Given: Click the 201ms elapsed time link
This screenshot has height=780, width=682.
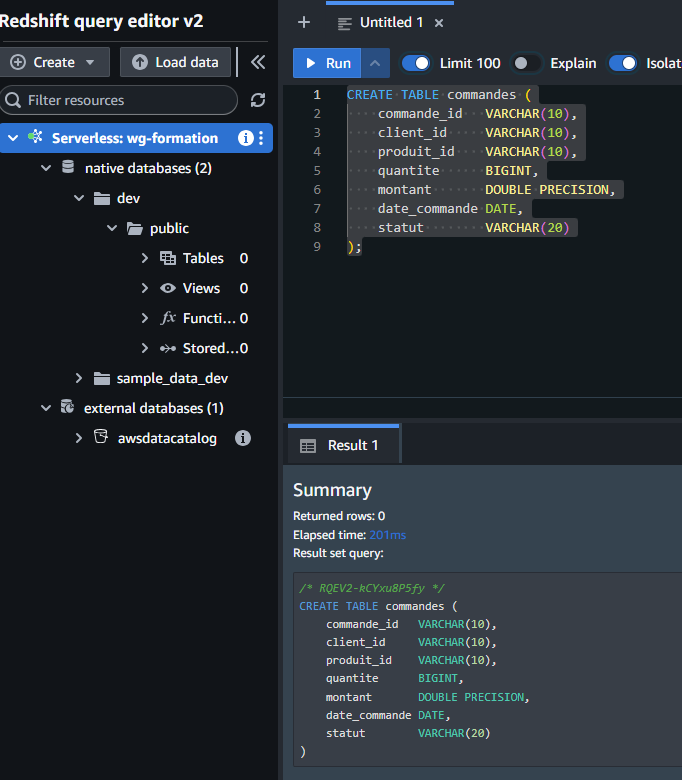Looking at the screenshot, I should point(388,535).
